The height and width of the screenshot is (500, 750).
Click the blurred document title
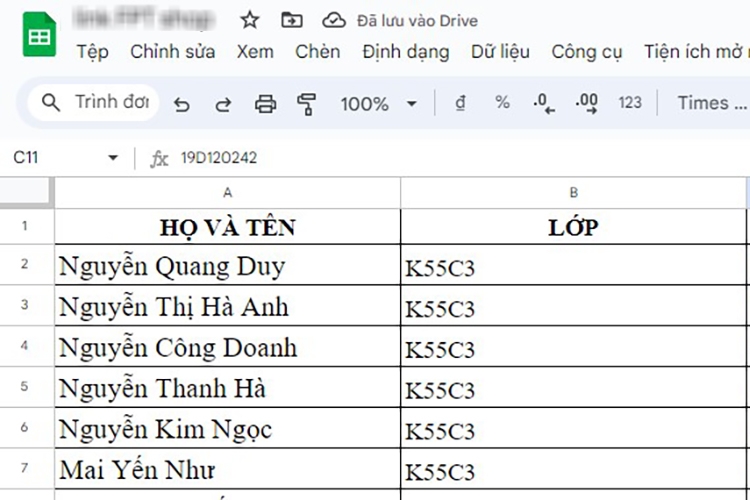point(143,19)
